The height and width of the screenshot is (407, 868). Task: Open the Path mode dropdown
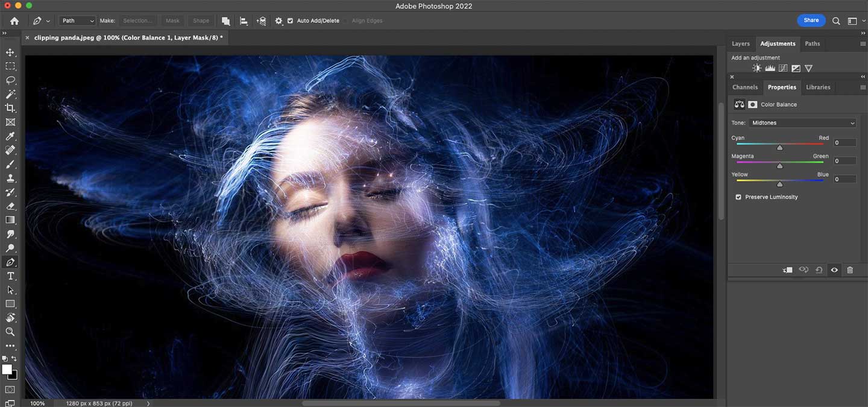(78, 21)
